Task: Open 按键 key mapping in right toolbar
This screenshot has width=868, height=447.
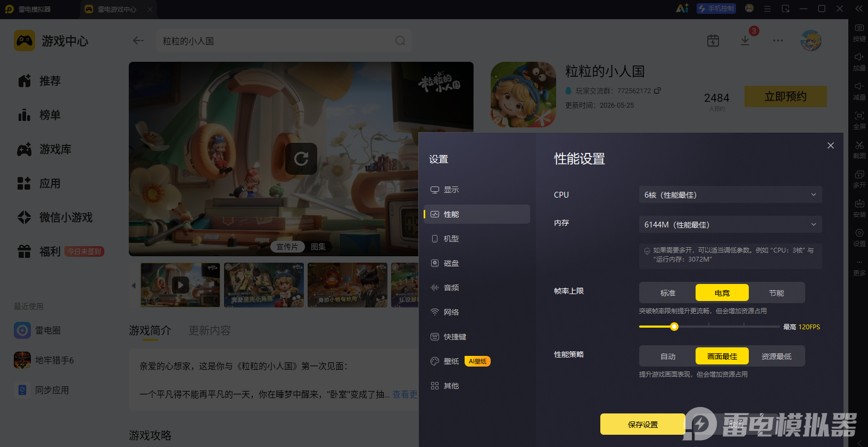Action: tap(859, 32)
